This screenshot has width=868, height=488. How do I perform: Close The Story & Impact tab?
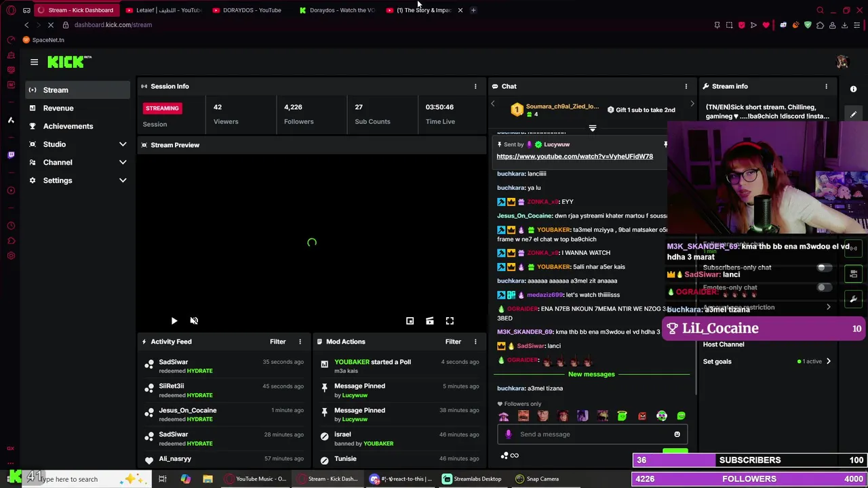460,10
